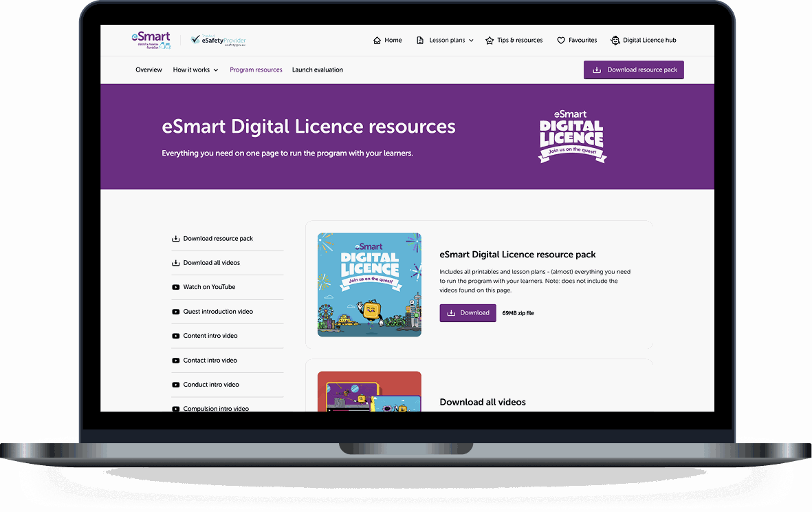Click the Digital Licence banner logo

click(x=572, y=136)
